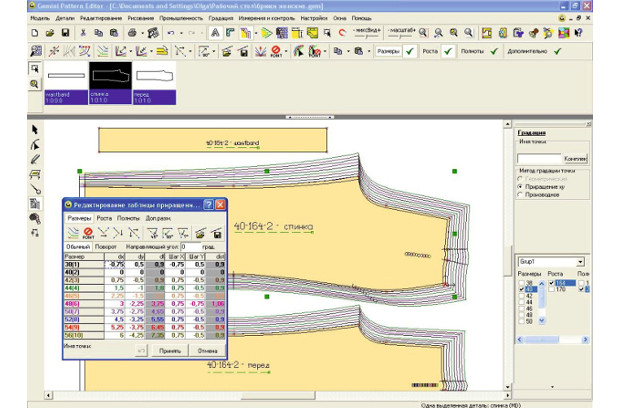Check the height 170 checkbox
The height and width of the screenshot is (408, 620).
pos(551,290)
